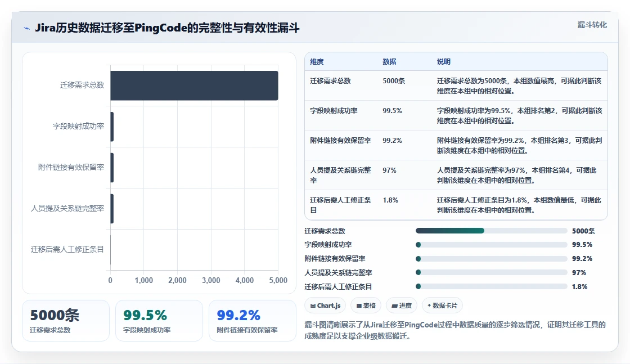Click the blue icon beside the Jira title
This screenshot has height=364, width=630.
27,29
